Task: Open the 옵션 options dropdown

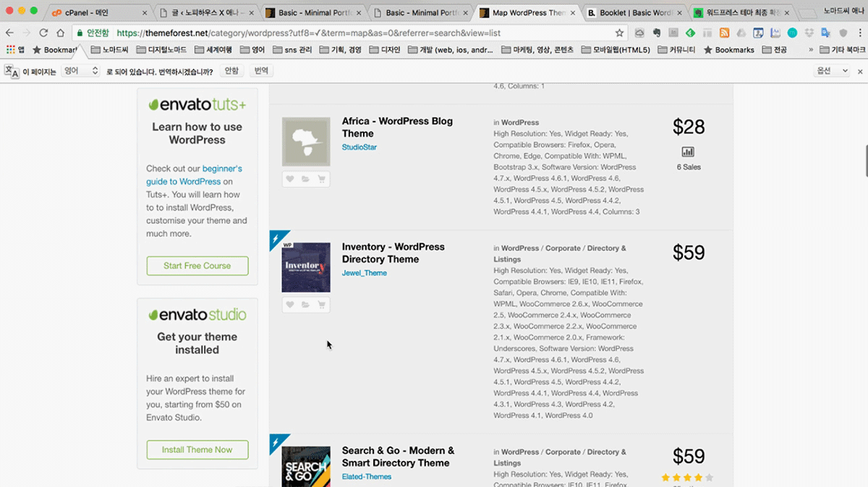Action: (831, 71)
